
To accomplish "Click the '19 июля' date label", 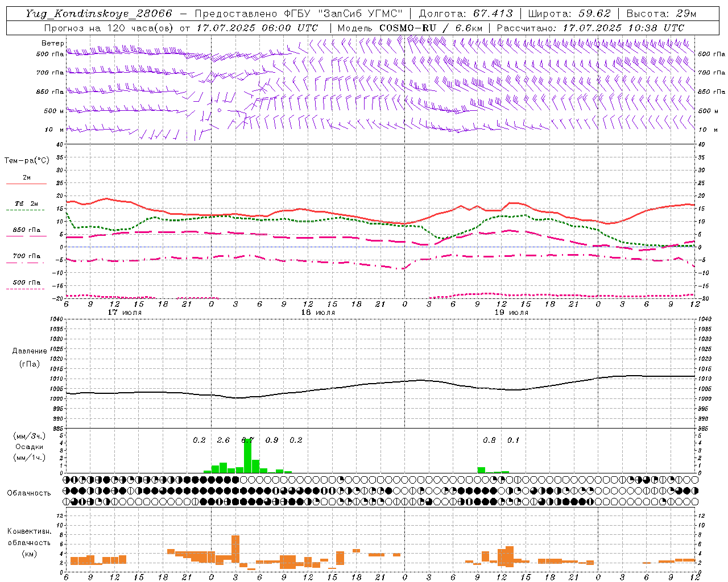I will 511,313.
